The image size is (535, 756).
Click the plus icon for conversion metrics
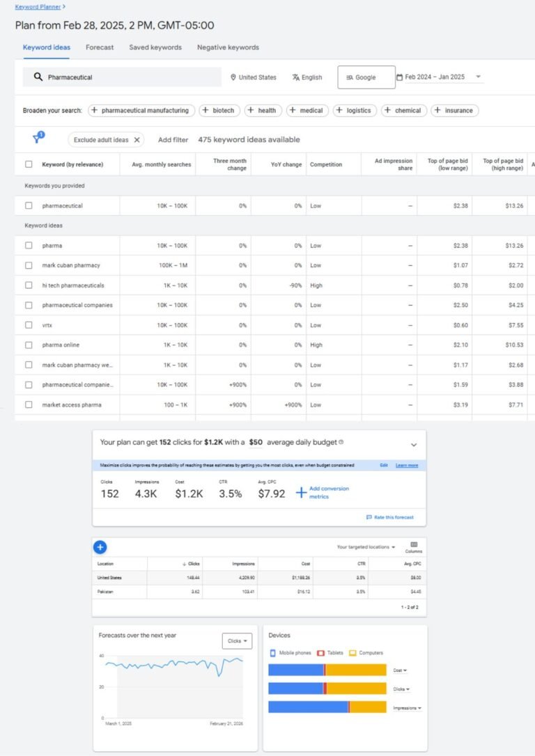pos(301,492)
